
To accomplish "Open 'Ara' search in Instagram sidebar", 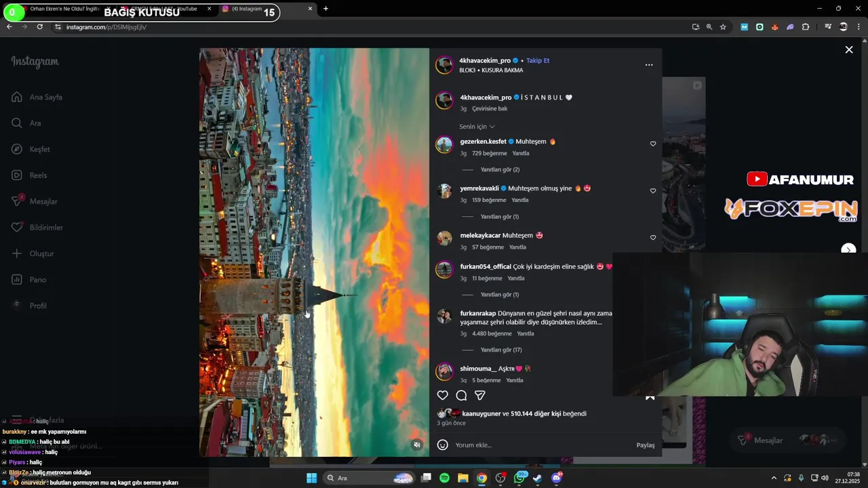I will pyautogui.click(x=26, y=123).
